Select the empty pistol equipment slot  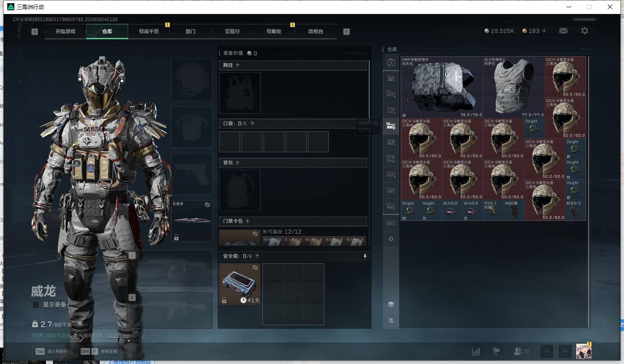(x=192, y=174)
